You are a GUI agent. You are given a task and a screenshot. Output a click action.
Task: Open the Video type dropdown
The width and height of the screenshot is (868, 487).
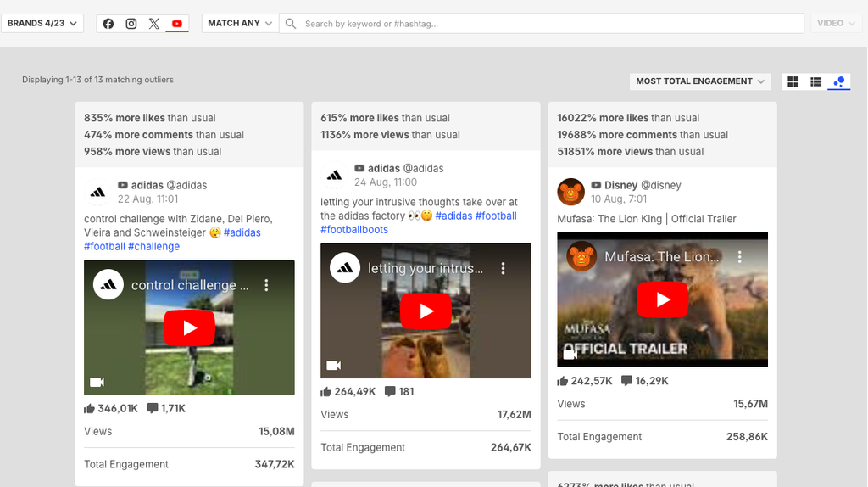(x=836, y=23)
